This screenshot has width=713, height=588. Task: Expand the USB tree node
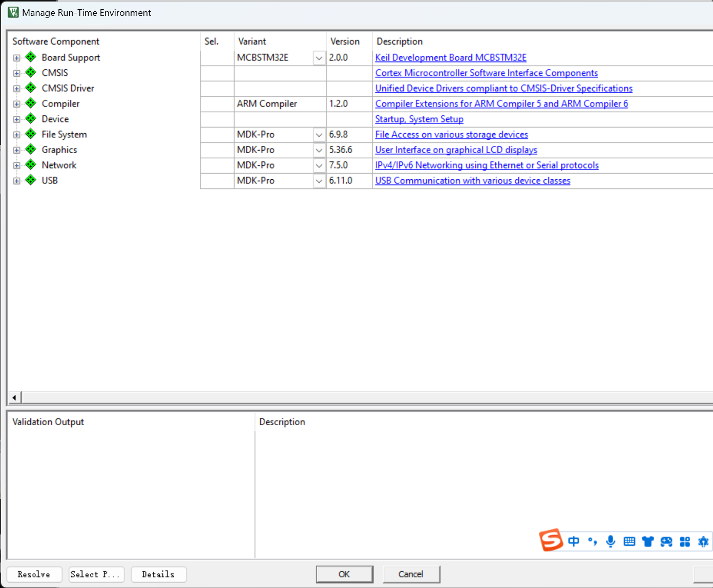17,181
